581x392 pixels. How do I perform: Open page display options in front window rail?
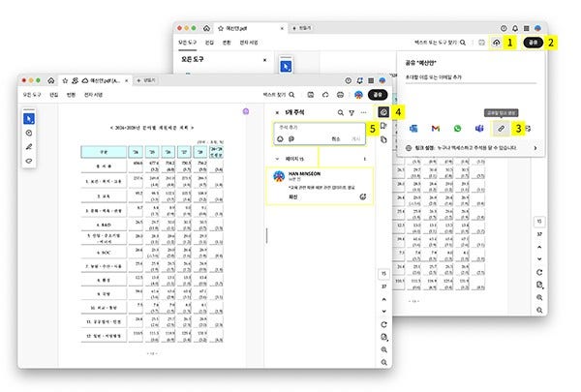(383, 337)
